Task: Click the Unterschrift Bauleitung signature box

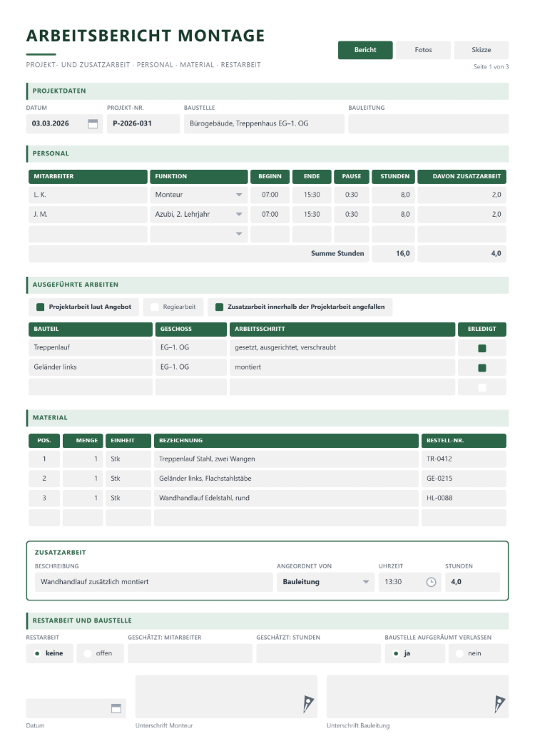Action: [x=417, y=697]
